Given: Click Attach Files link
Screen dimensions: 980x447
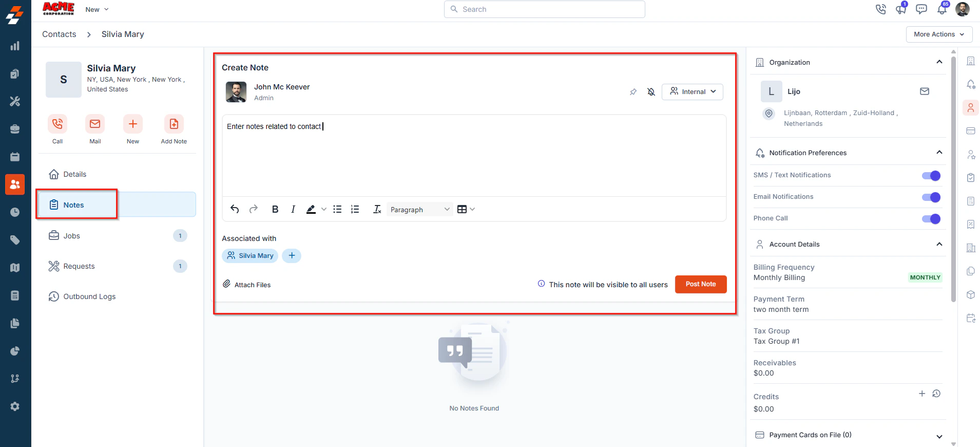Looking at the screenshot, I should coord(246,284).
